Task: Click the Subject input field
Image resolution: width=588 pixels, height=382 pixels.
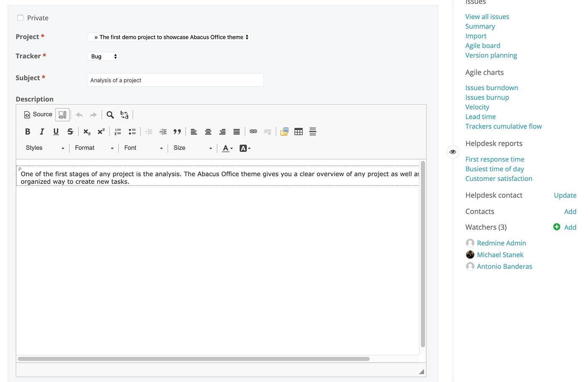Action: (x=175, y=80)
